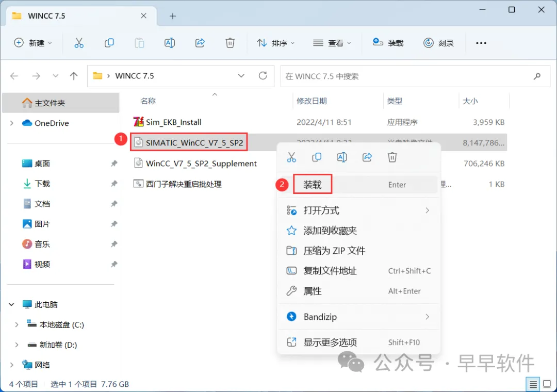This screenshot has width=557, height=392.
Task: Click the Cut icon in the toolbar
Action: [x=79, y=43]
